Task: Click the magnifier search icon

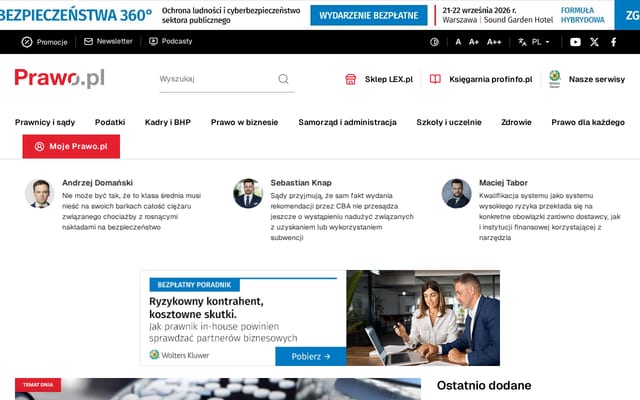Action: (x=283, y=79)
